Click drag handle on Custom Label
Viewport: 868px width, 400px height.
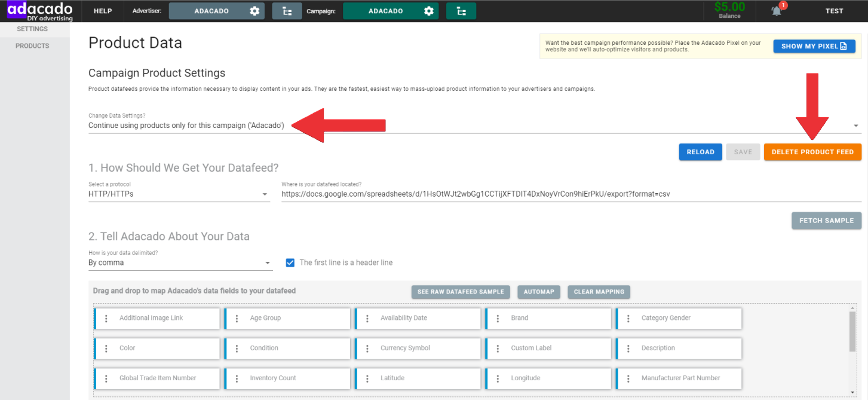[x=498, y=348]
